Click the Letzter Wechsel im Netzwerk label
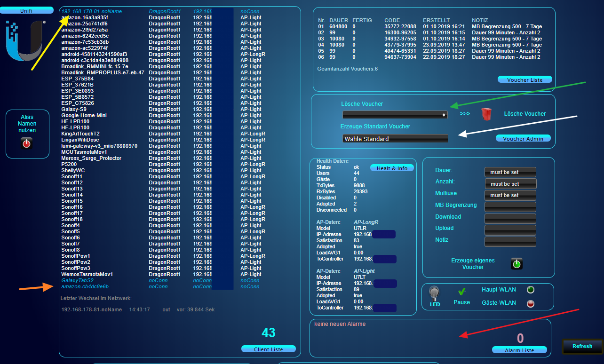604x364 pixels. click(96, 298)
